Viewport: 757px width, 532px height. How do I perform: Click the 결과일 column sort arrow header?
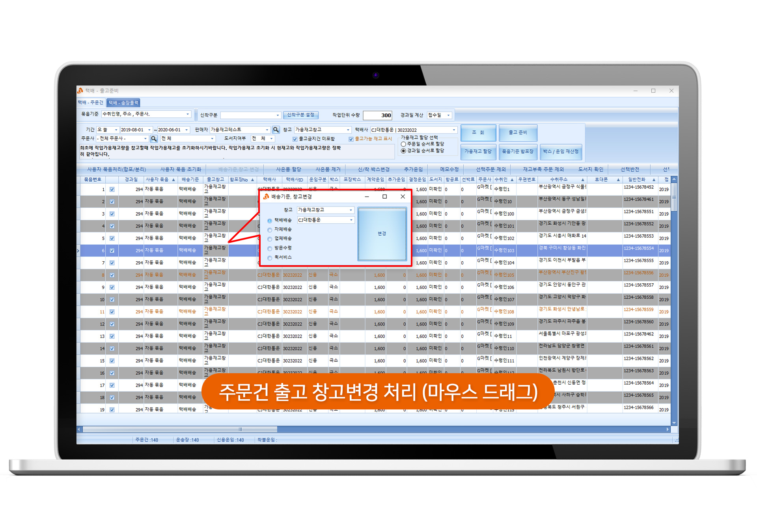pos(131,180)
